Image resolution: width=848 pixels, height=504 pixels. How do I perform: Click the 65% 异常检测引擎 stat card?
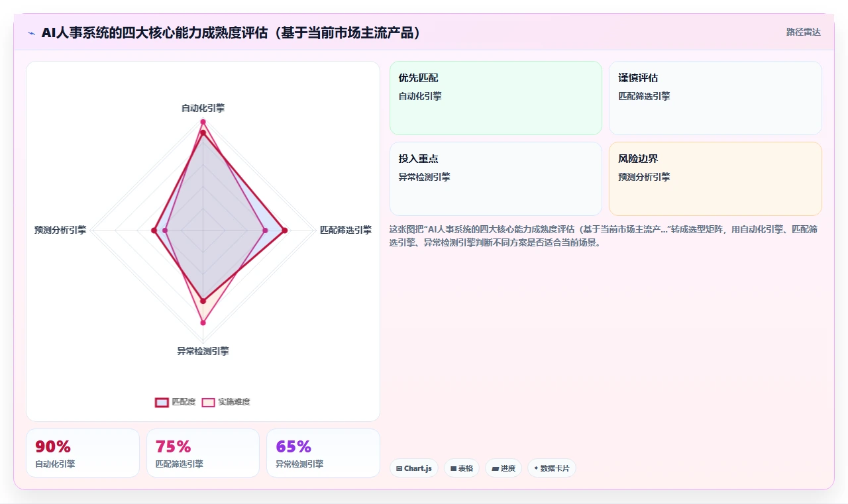click(x=323, y=453)
